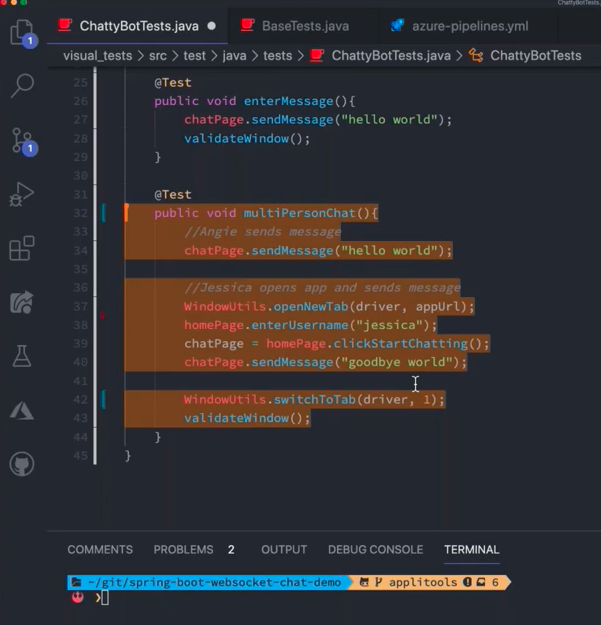
Task: Switch to the COMMENTS panel tab
Action: click(x=100, y=549)
